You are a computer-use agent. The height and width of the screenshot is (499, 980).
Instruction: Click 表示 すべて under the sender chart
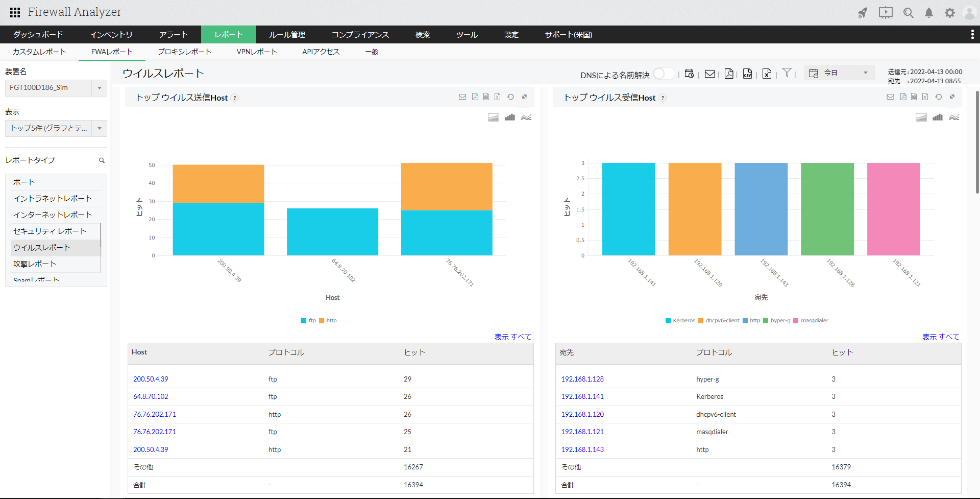tap(512, 337)
